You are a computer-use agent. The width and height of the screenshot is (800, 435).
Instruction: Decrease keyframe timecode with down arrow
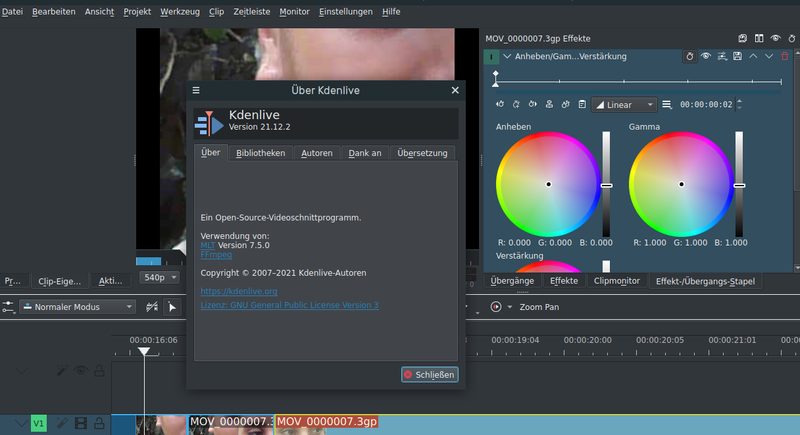739,108
